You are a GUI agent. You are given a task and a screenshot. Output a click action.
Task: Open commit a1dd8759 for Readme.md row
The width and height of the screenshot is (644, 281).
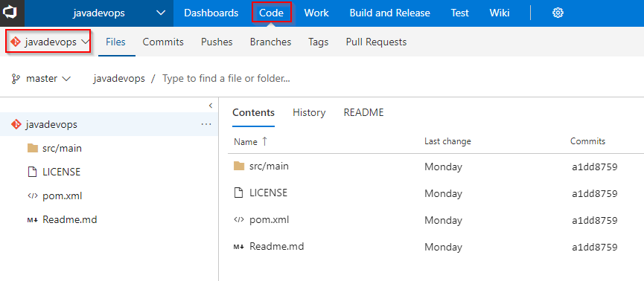pos(595,248)
